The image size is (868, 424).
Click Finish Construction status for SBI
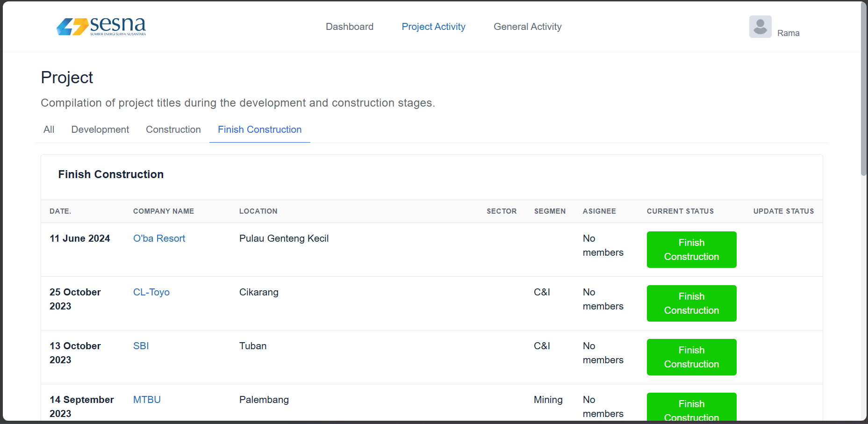pos(691,357)
